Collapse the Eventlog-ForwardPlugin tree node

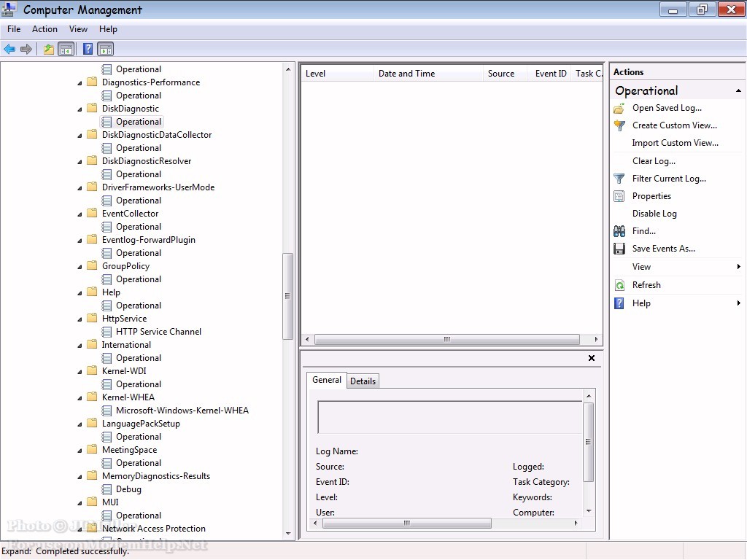80,241
